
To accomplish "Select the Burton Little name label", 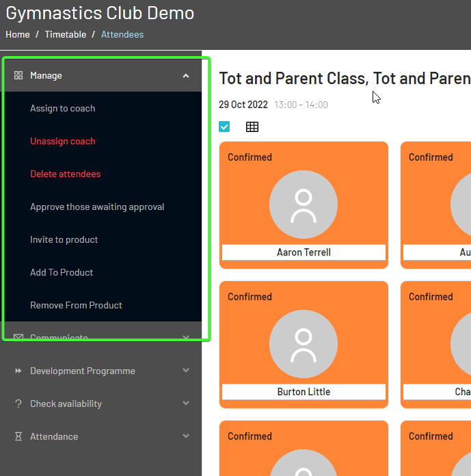I will [304, 392].
